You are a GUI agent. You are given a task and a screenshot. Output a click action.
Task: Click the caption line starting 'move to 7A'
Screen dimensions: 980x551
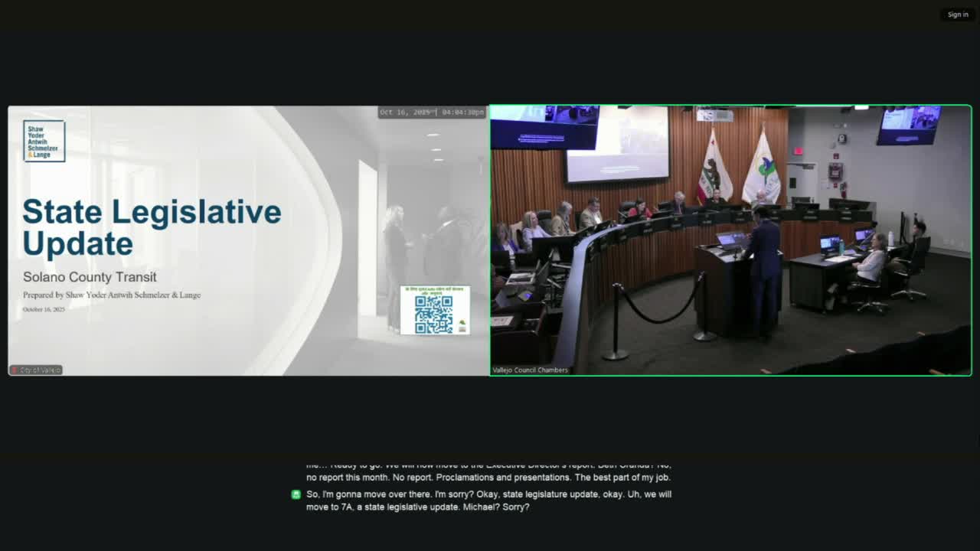[418, 507]
